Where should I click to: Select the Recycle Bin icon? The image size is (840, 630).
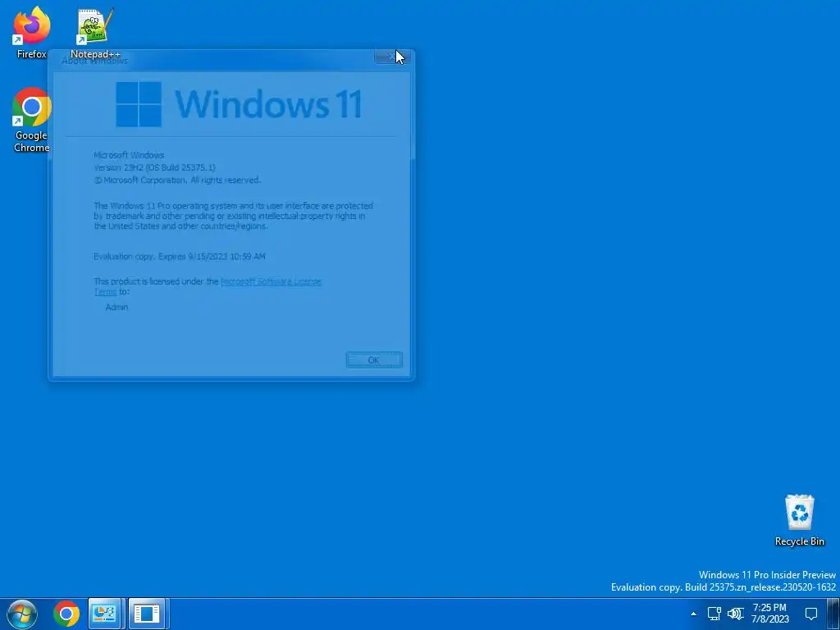point(799,520)
